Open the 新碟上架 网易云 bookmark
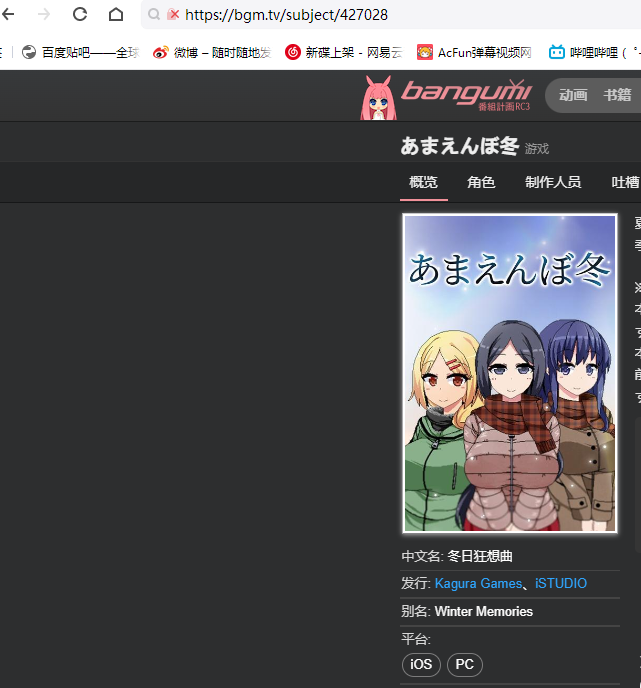 pyautogui.click(x=344, y=53)
